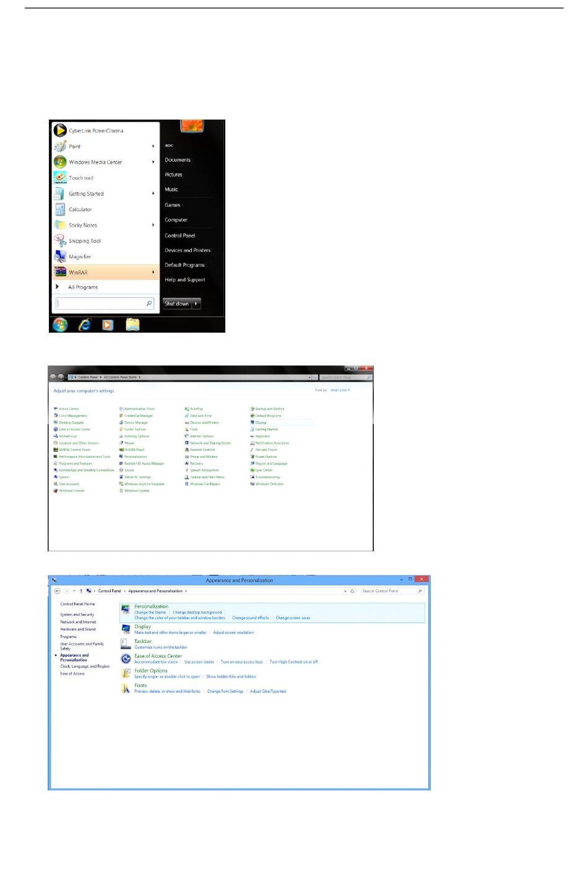Expand WinRAR submenu arrow
This screenshot has width=588, height=879.
pos(153,272)
